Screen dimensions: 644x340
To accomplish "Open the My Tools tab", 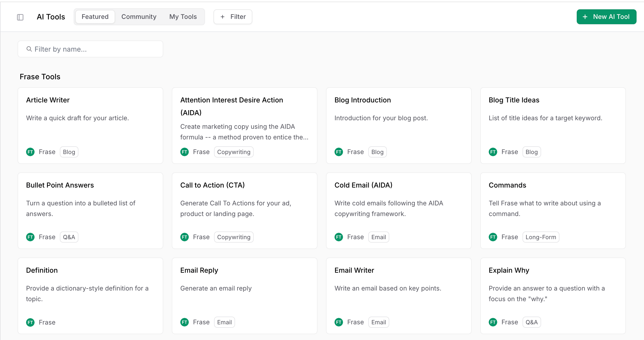I will point(183,17).
